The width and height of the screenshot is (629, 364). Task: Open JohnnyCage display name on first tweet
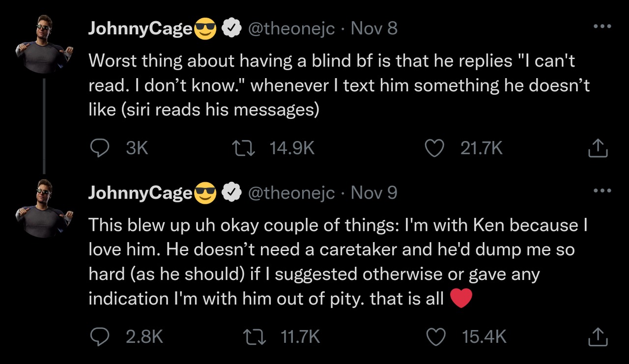140,29
